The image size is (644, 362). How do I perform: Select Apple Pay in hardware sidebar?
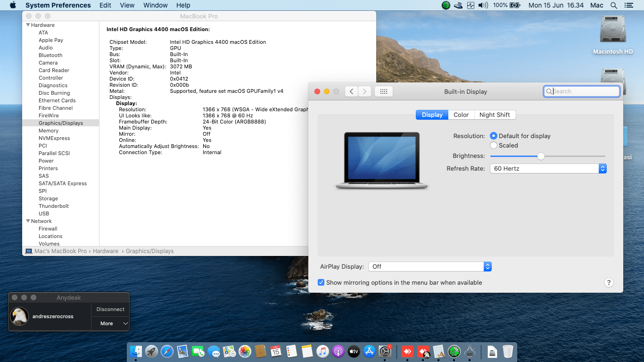click(51, 40)
